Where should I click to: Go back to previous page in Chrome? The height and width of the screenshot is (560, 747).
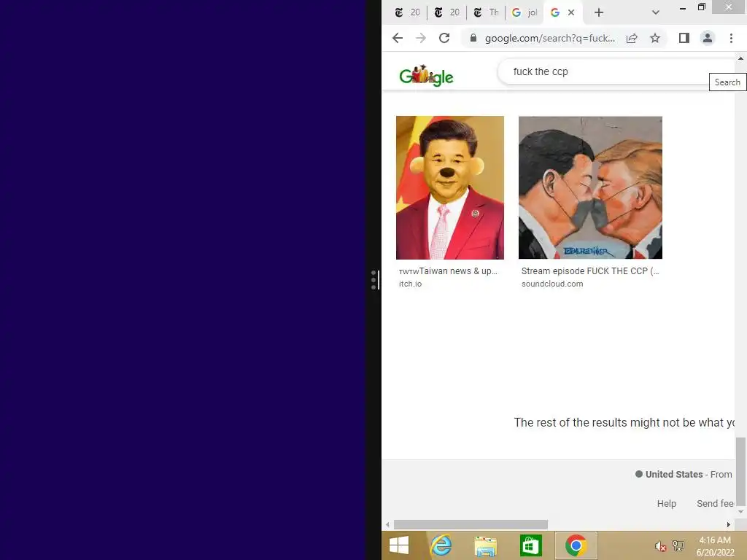click(x=398, y=38)
